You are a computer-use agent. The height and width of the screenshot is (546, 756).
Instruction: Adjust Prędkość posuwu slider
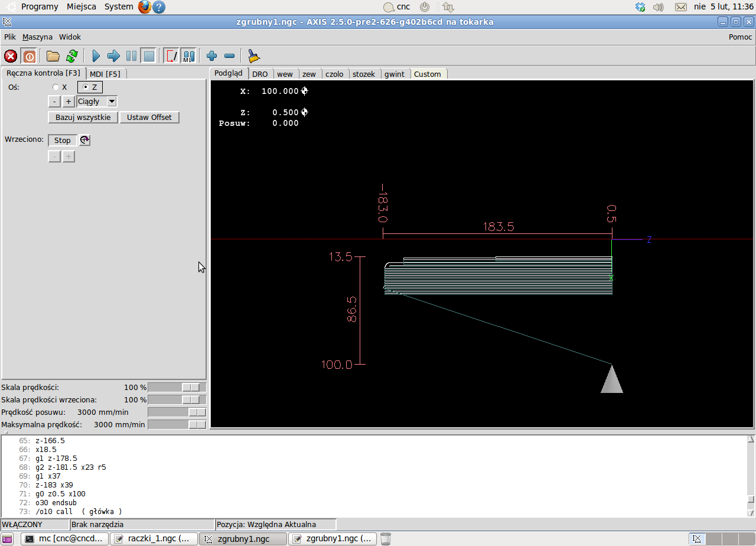(x=177, y=412)
